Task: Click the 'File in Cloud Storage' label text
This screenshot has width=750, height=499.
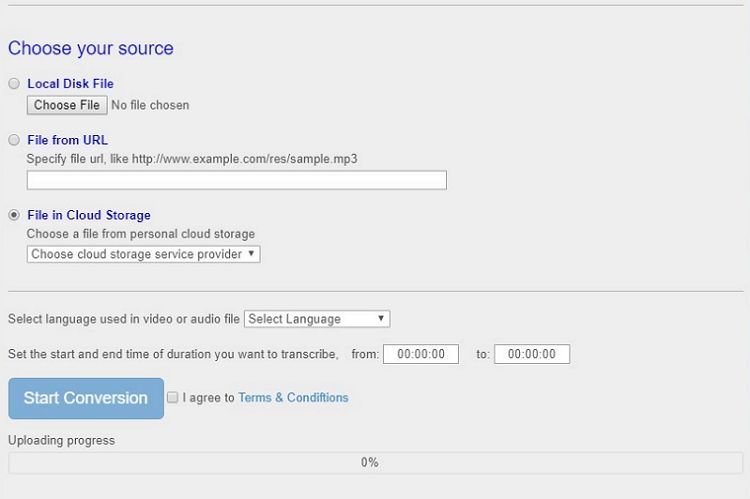Action: click(x=89, y=215)
